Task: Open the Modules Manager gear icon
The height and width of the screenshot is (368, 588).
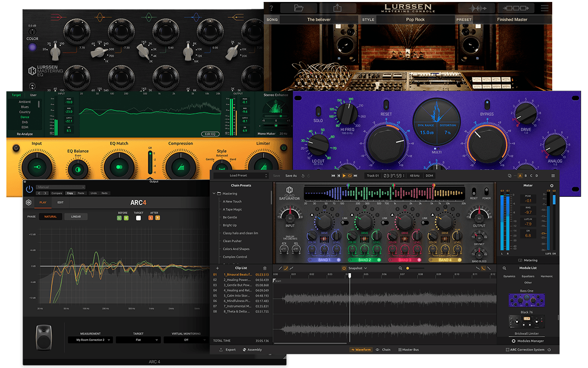Action: coord(514,341)
